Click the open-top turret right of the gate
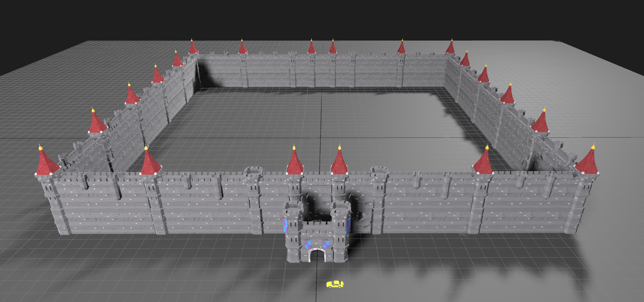The width and height of the screenshot is (644, 302). click(x=379, y=171)
